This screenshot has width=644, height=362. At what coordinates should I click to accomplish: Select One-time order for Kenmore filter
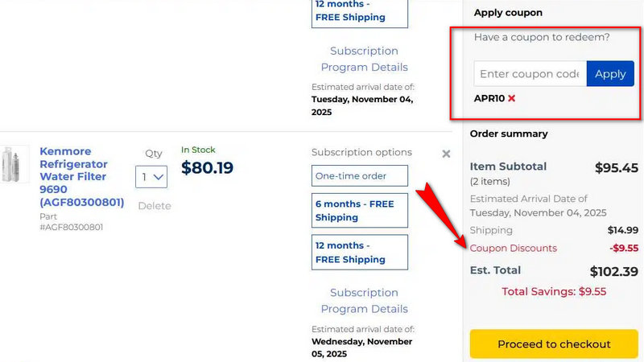[359, 175]
